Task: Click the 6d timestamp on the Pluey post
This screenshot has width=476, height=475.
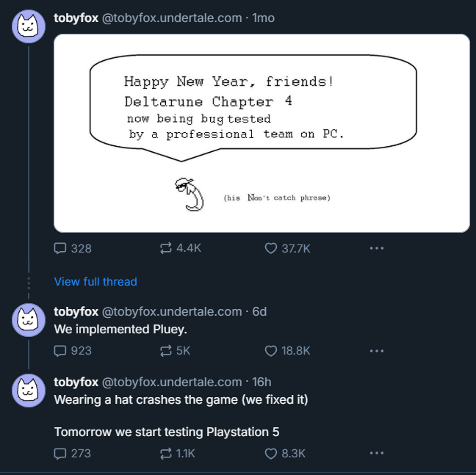Action: pyautogui.click(x=259, y=311)
